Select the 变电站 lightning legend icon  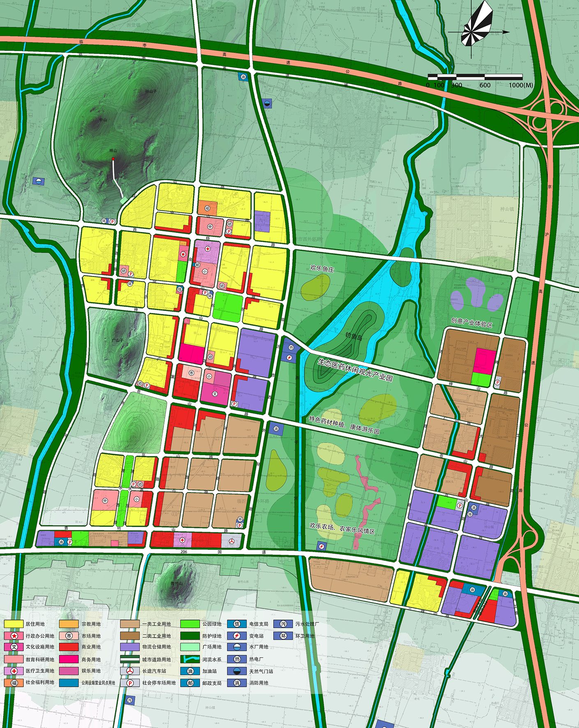237,636
